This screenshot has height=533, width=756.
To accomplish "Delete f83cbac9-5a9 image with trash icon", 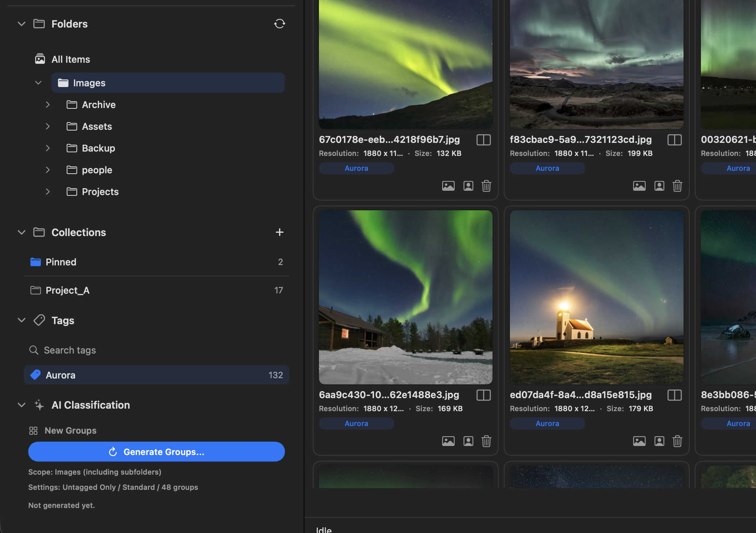I will (x=677, y=186).
